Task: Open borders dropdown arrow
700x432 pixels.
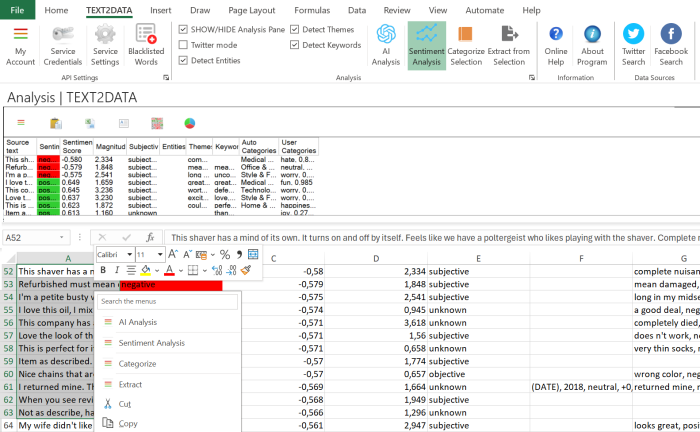Action: click(204, 270)
